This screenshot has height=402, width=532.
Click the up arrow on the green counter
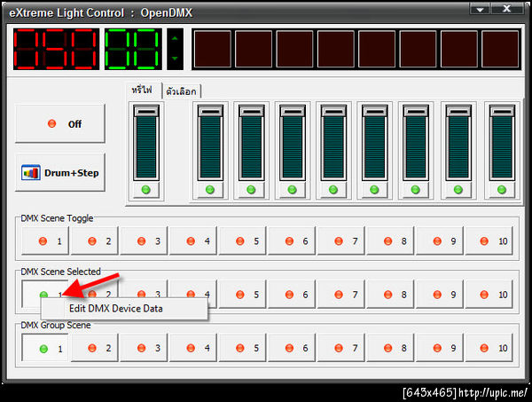175,39
